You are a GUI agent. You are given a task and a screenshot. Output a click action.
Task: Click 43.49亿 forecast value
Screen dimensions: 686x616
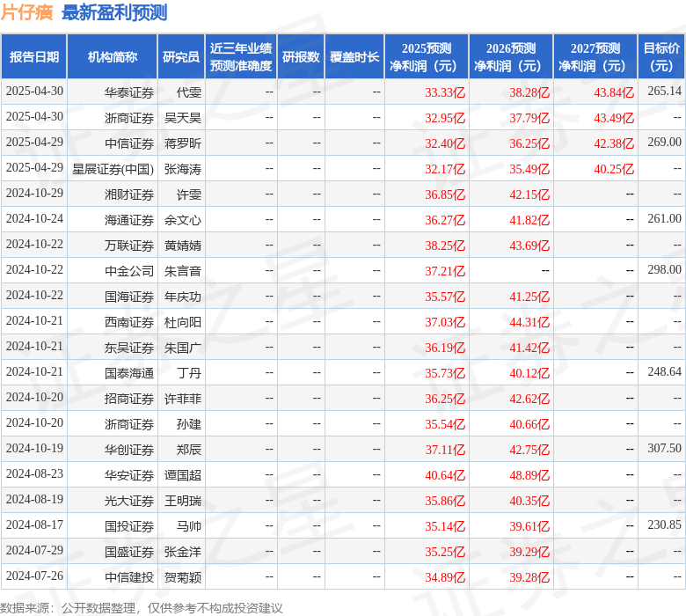click(x=614, y=118)
